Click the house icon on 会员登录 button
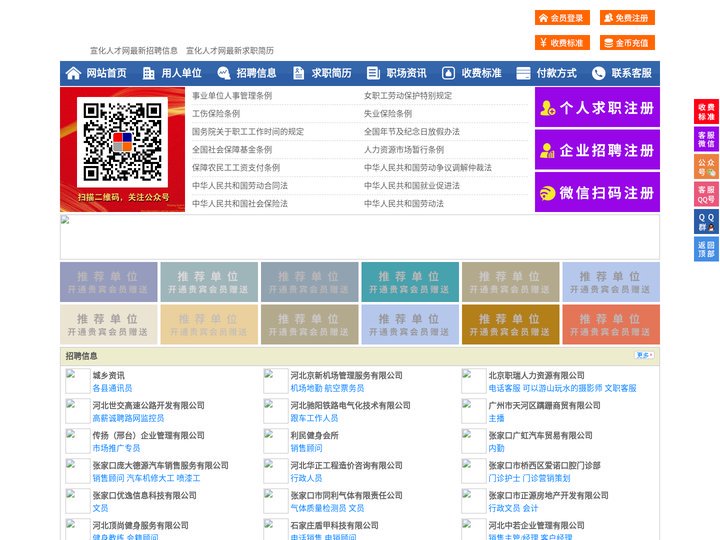 544,18
